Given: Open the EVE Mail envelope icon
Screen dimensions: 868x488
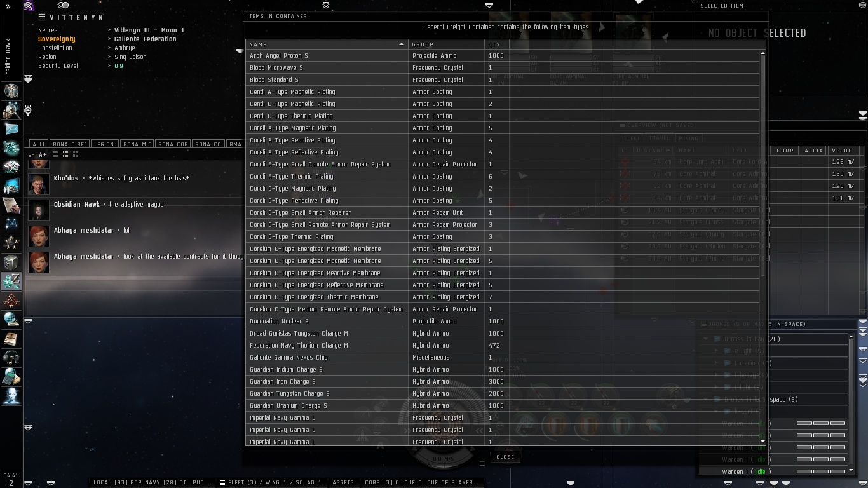Looking at the screenshot, I should (11, 129).
